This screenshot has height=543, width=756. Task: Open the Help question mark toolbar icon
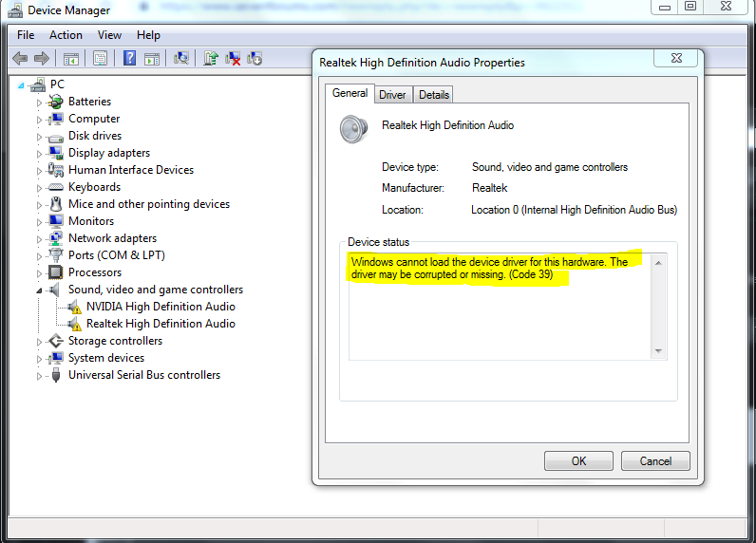tap(129, 59)
